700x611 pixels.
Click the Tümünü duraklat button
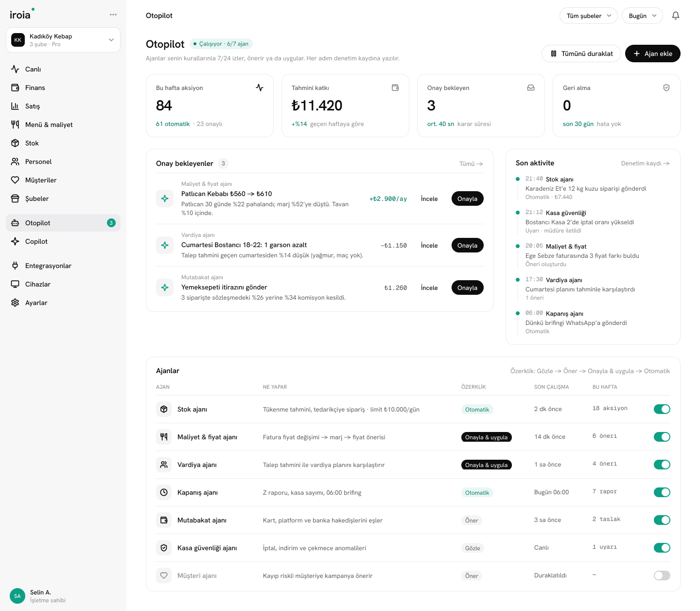[581, 54]
